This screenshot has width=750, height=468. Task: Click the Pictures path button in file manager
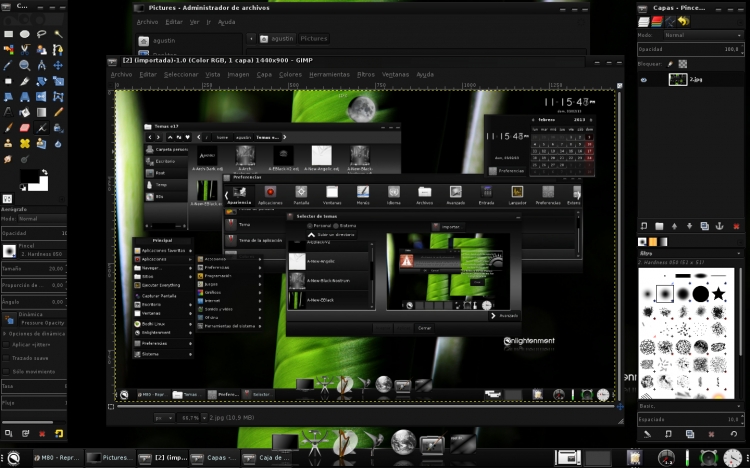pos(314,39)
